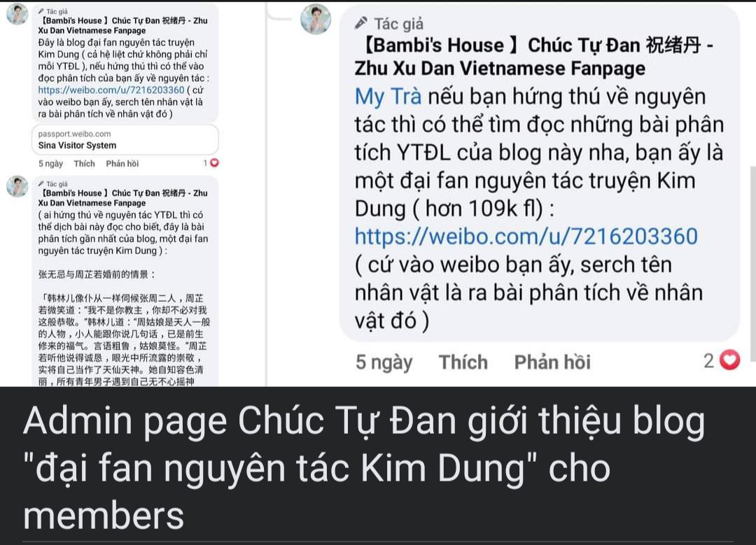Open heart reaction count on large comment
The height and width of the screenshot is (545, 756).
(722, 360)
